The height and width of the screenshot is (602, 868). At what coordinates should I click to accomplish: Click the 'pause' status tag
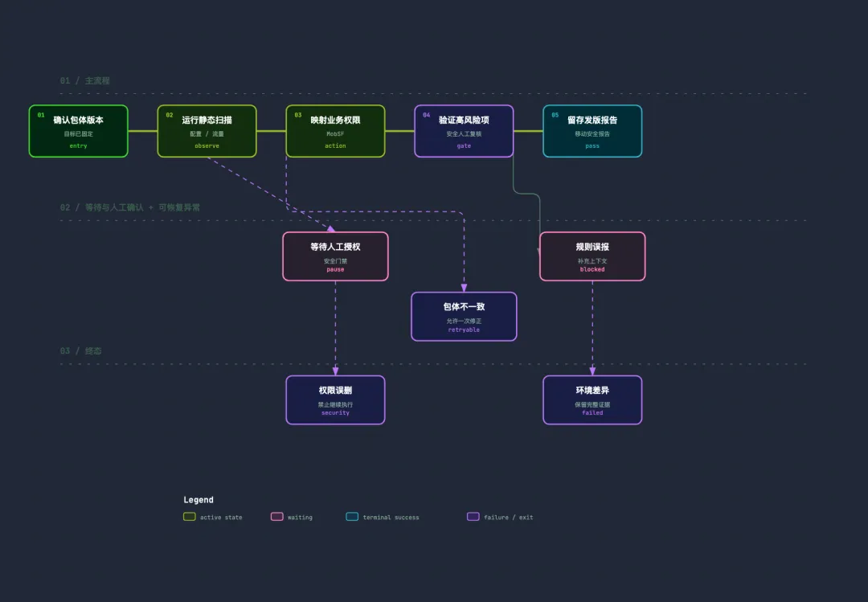tap(335, 269)
